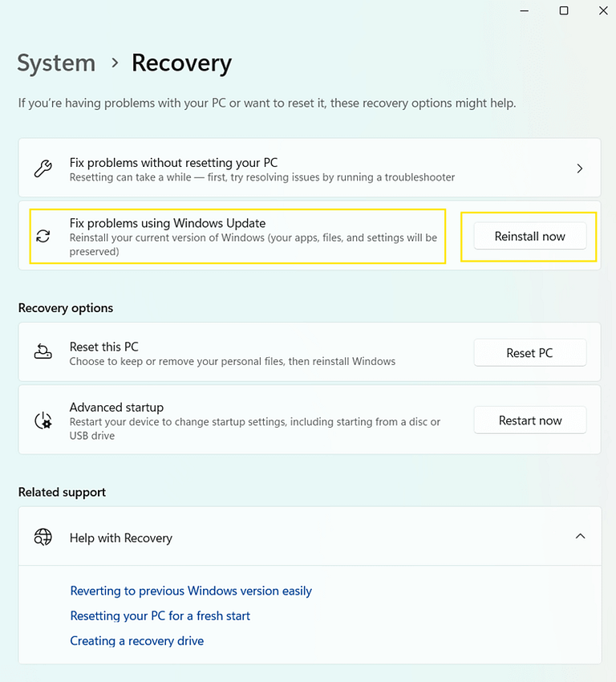Navigate to System via the breadcrumb
The image size is (616, 682).
(x=55, y=63)
